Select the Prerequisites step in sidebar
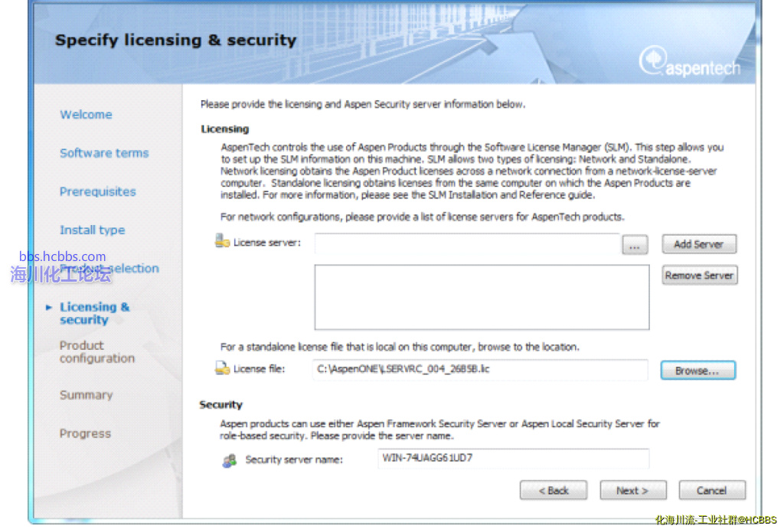This screenshot has width=784, height=532. tap(97, 191)
